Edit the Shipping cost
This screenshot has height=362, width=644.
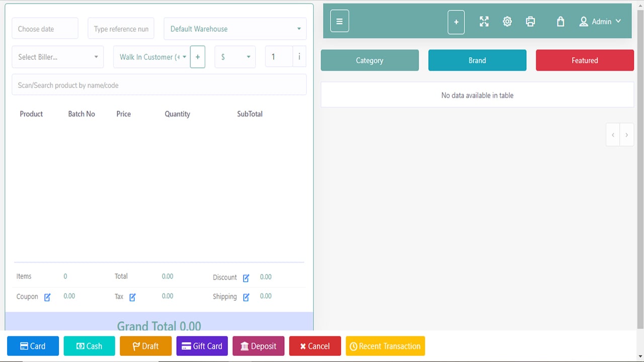coord(246,297)
